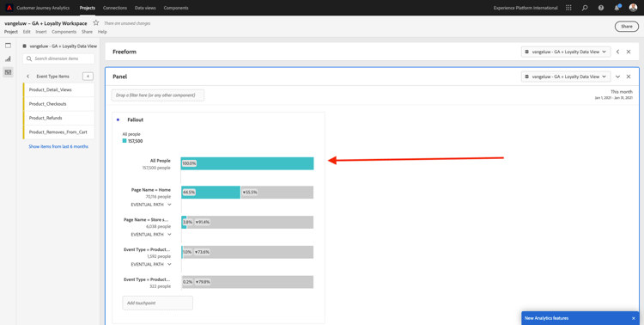
Task: Open the Panels icon in left rail
Action: click(8, 46)
